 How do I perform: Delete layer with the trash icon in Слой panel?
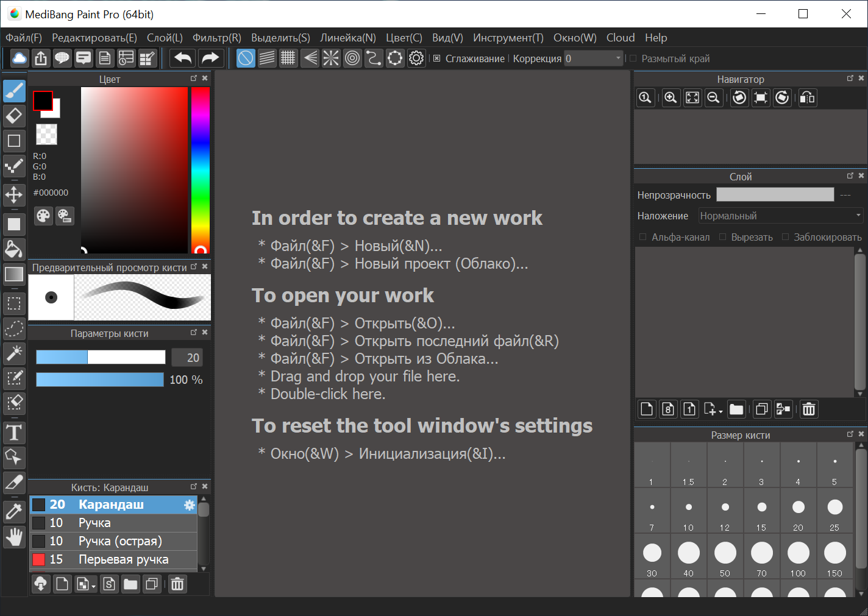pos(809,409)
